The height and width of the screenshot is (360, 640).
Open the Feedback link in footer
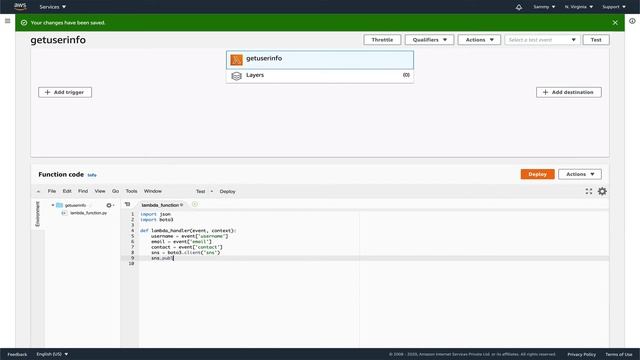coord(17,354)
